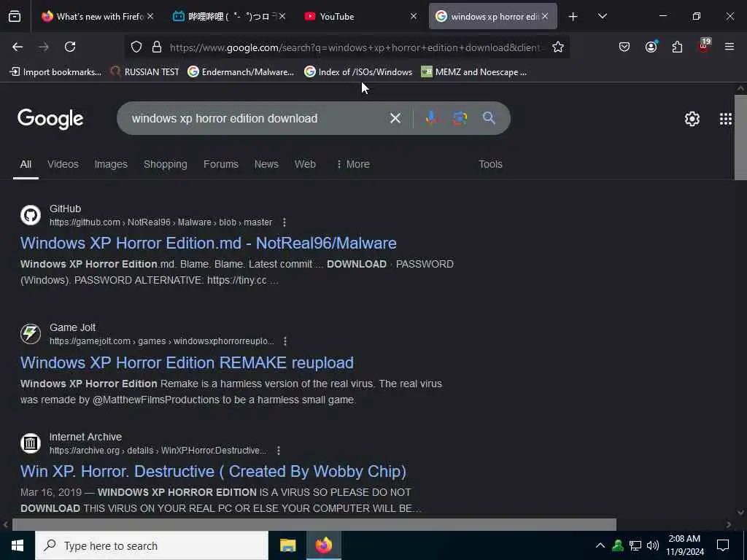Open a new tab with plus button
The height and width of the screenshot is (560, 747).
point(573,17)
